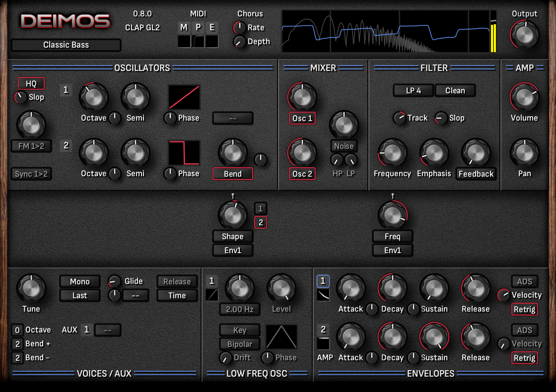Click the oscillator Slop small knob
This screenshot has width=556, height=392.
point(20,97)
